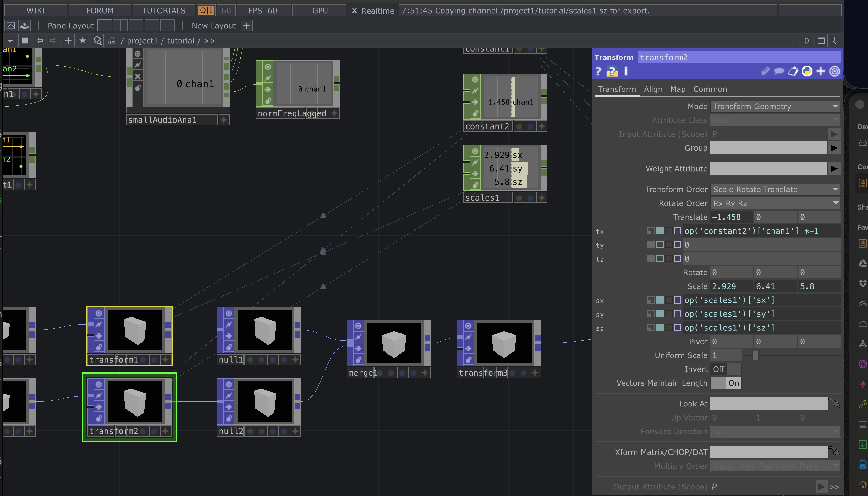Open operator info via the 'i' icon
This screenshot has width=868, height=496.
[x=626, y=71]
